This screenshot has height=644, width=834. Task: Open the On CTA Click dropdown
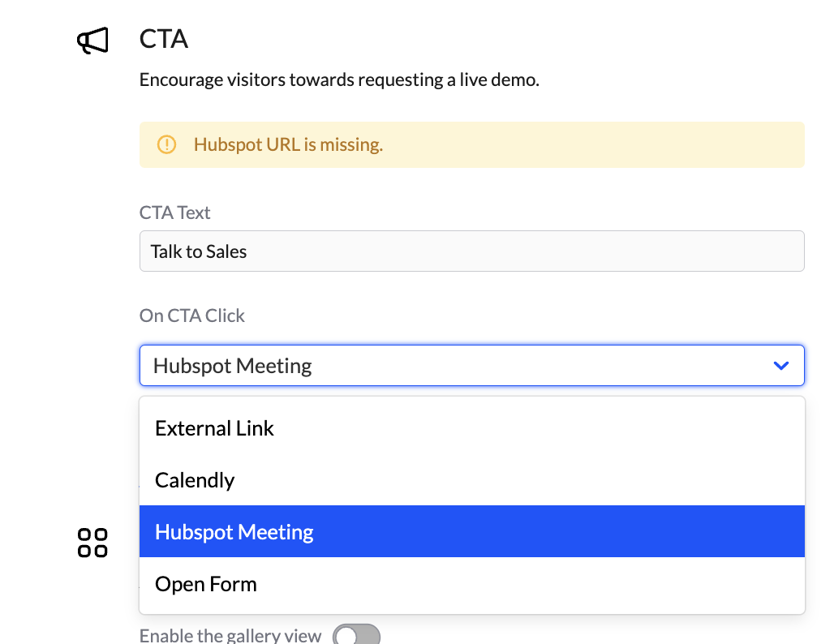[472, 365]
